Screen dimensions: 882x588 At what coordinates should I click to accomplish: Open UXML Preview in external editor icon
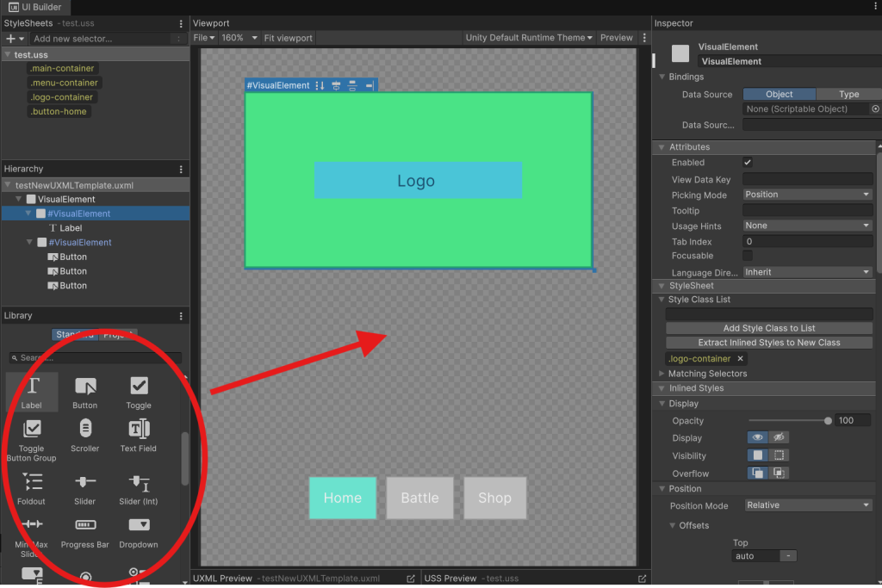tap(411, 579)
